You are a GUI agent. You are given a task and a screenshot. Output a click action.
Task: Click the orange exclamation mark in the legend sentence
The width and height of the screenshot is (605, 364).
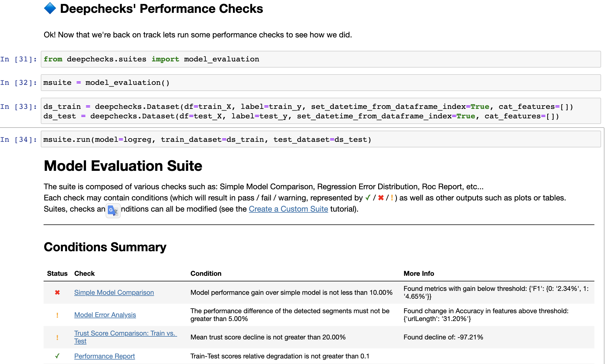click(x=392, y=198)
